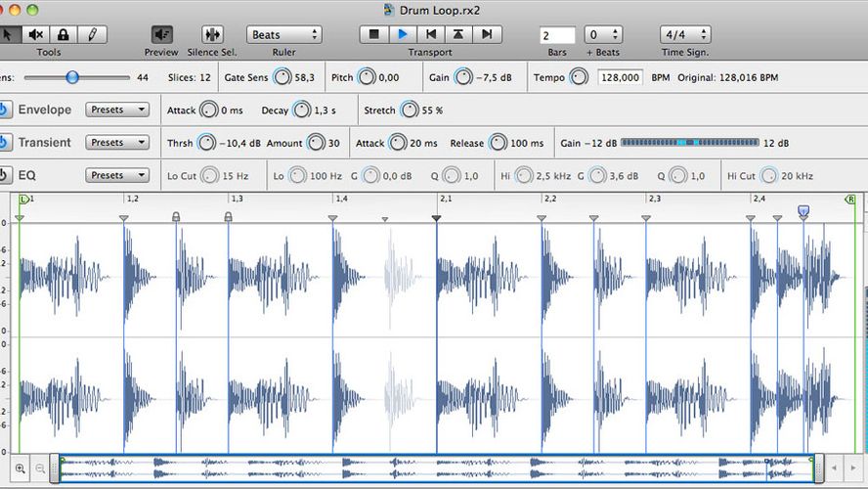Toggle Silence Selected button

[212, 34]
